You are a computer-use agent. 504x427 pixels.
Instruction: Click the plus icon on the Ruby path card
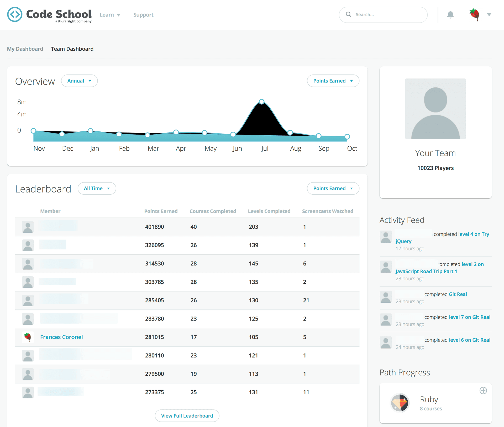[x=483, y=391]
